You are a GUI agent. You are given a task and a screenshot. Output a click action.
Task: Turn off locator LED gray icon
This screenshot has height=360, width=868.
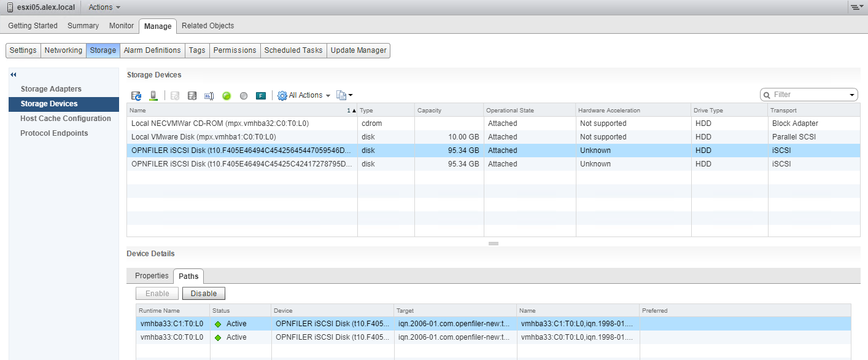click(244, 96)
